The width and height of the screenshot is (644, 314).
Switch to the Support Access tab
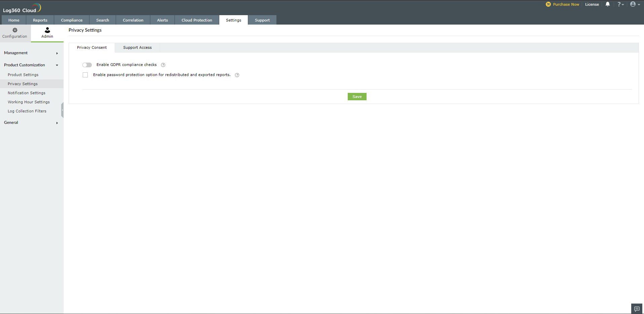click(x=137, y=48)
